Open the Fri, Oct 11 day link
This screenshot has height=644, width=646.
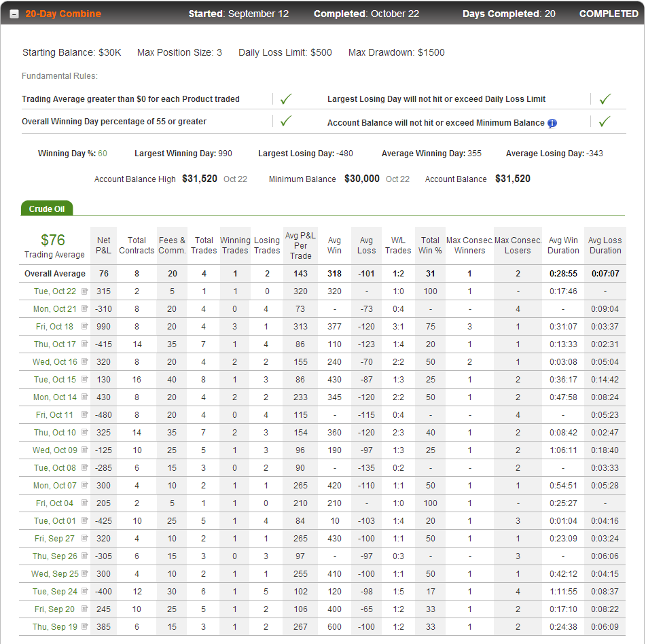coord(54,415)
